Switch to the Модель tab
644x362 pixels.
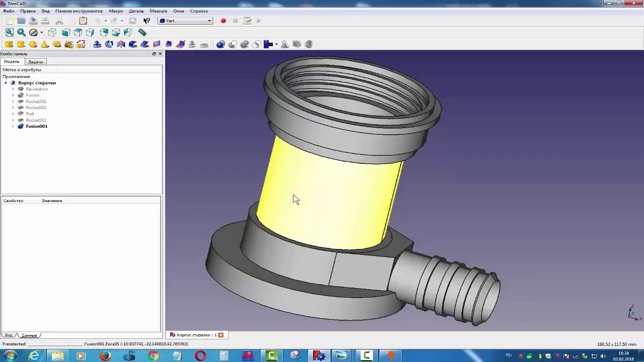click(x=12, y=61)
